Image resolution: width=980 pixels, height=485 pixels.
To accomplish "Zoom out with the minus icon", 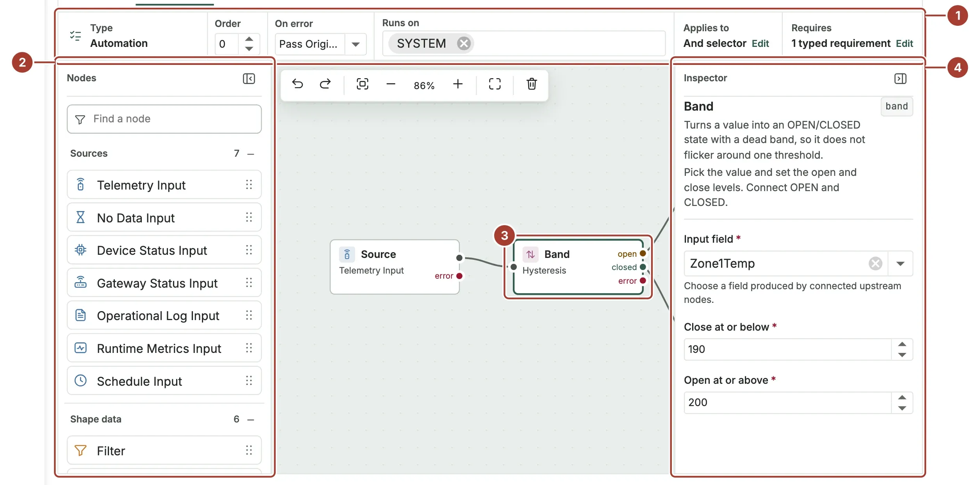I will point(391,84).
